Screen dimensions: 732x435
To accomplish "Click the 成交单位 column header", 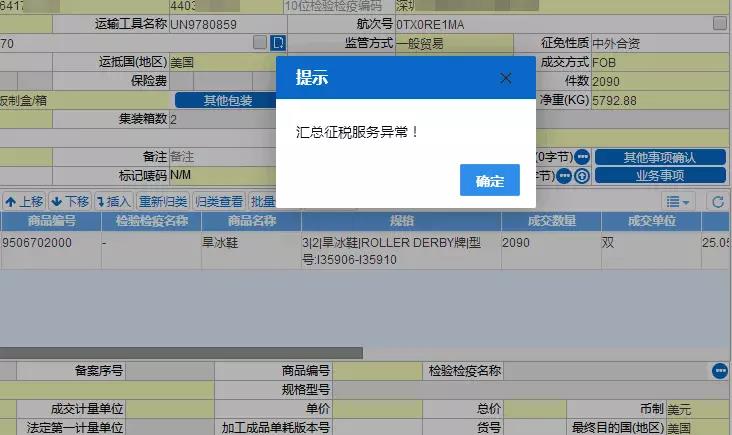I will point(651,221).
